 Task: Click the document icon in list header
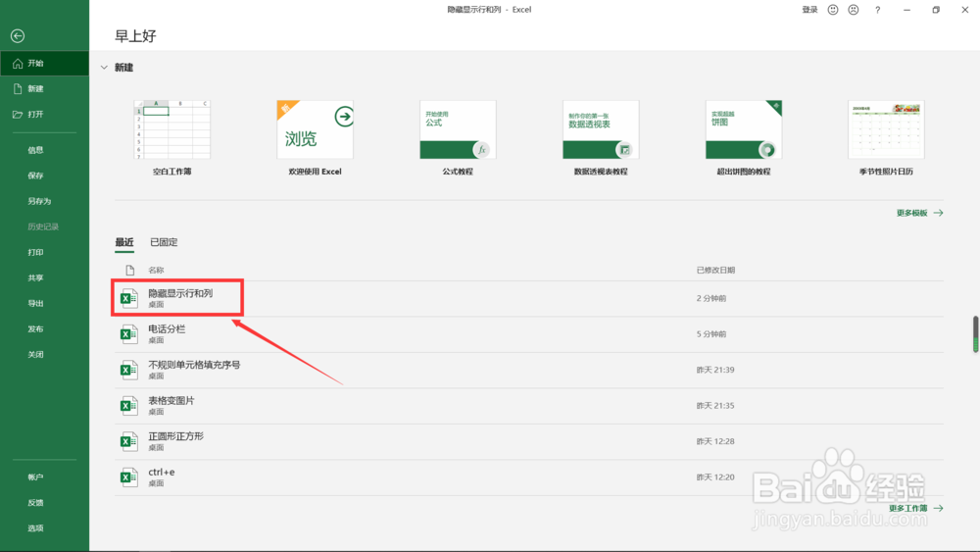[130, 270]
